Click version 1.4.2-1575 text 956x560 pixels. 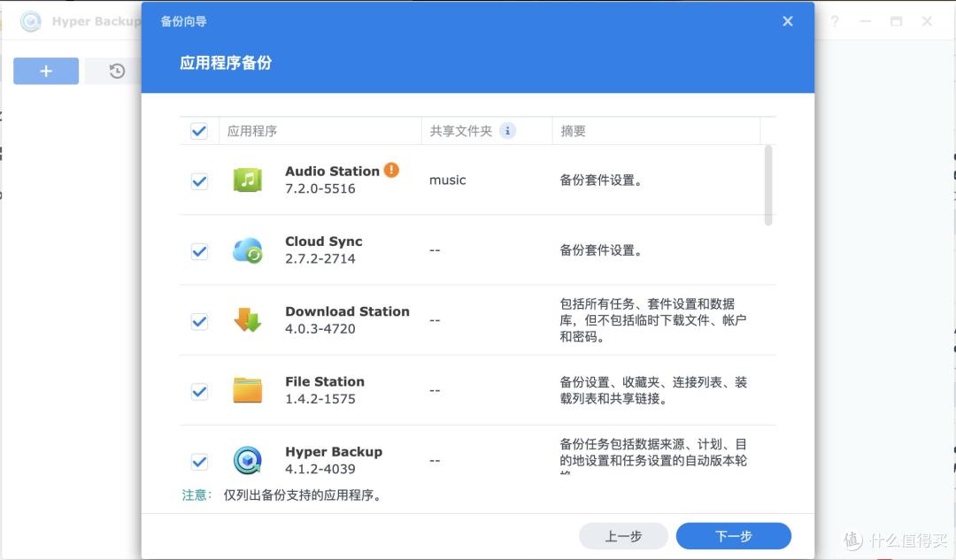(x=320, y=399)
